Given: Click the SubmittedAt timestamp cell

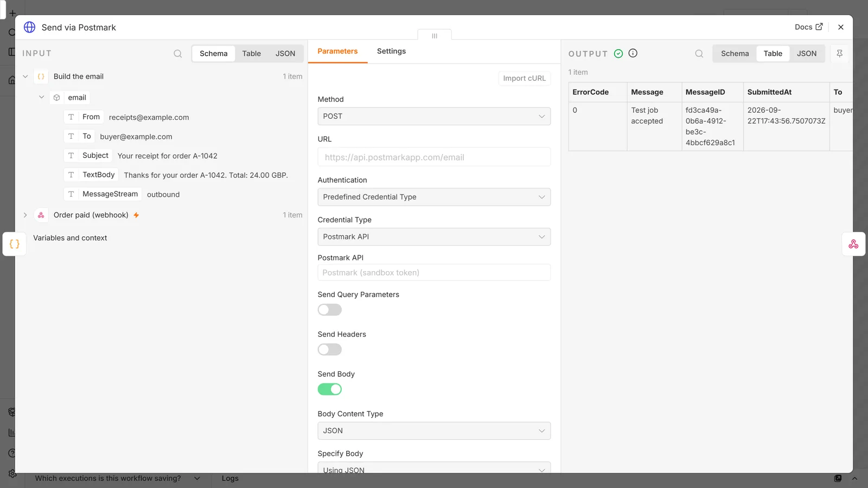Looking at the screenshot, I should (x=786, y=126).
